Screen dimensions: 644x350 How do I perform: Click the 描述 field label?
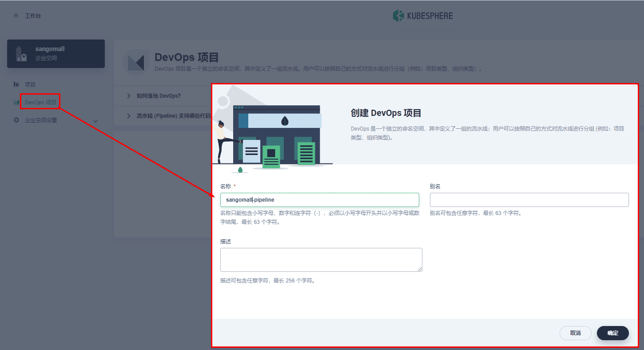coord(226,242)
